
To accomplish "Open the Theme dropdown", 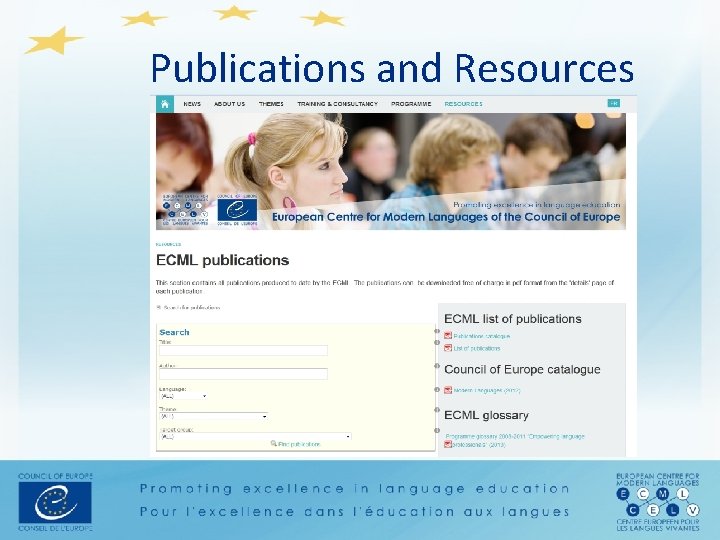I will [x=214, y=416].
